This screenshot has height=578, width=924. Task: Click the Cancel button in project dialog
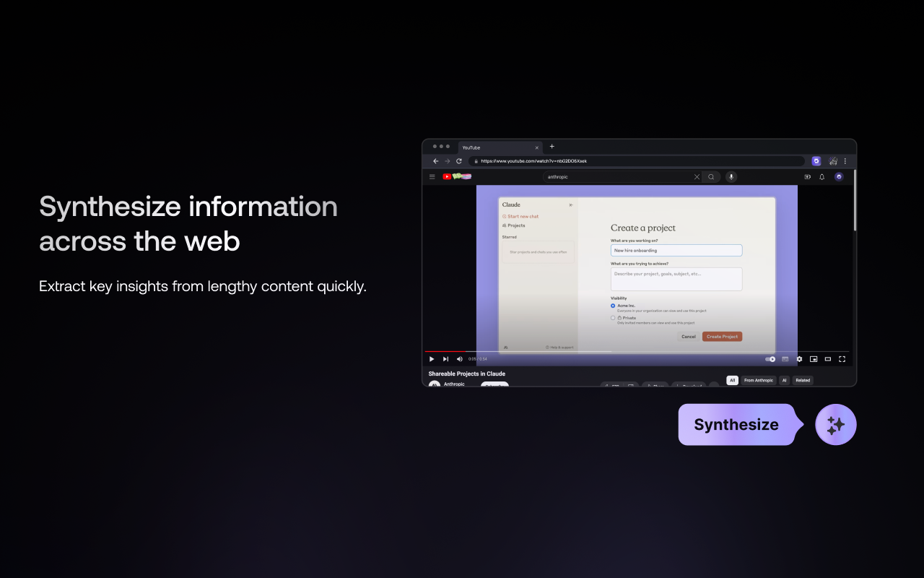click(689, 337)
